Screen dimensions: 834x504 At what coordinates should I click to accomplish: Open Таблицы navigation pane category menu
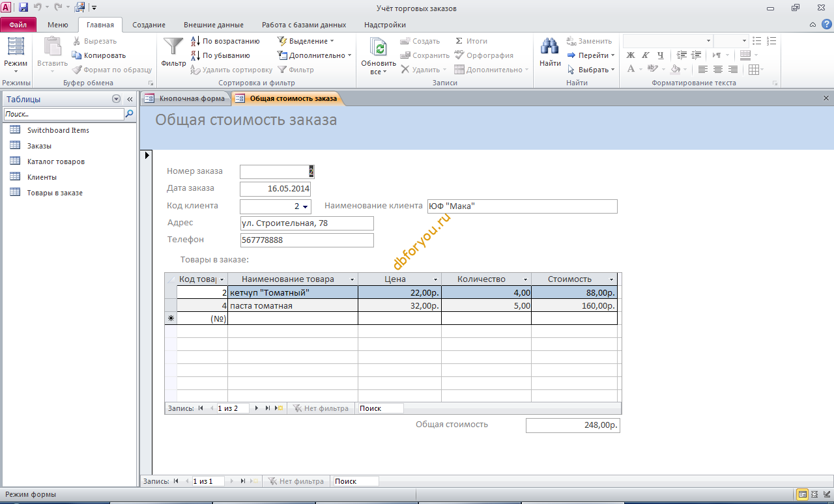pyautogui.click(x=117, y=99)
